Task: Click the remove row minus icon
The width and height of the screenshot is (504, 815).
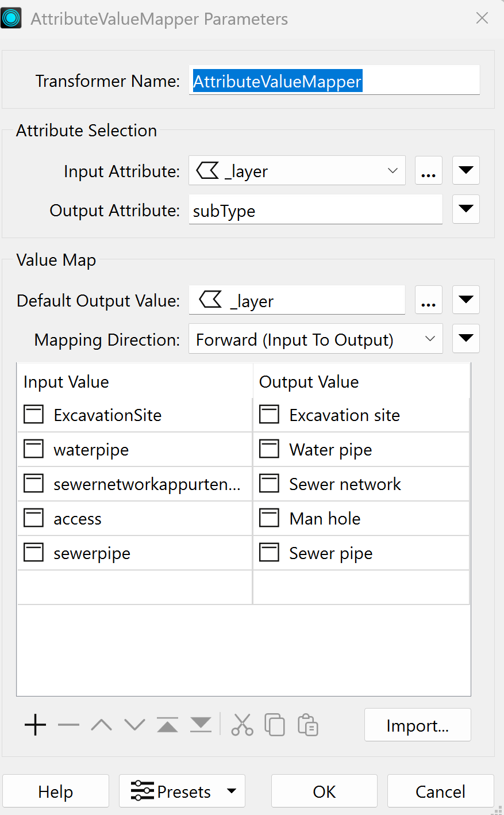Action: click(x=68, y=725)
